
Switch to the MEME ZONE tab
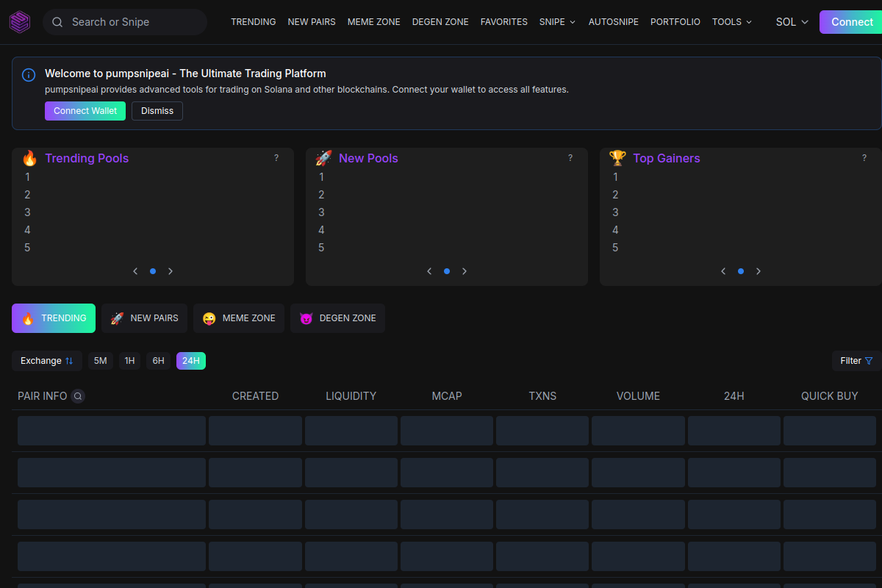point(239,318)
